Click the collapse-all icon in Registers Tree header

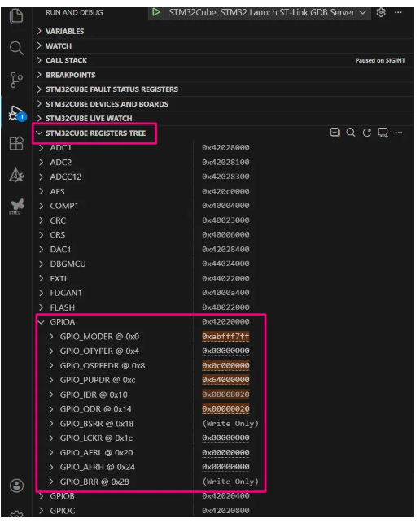coord(335,133)
